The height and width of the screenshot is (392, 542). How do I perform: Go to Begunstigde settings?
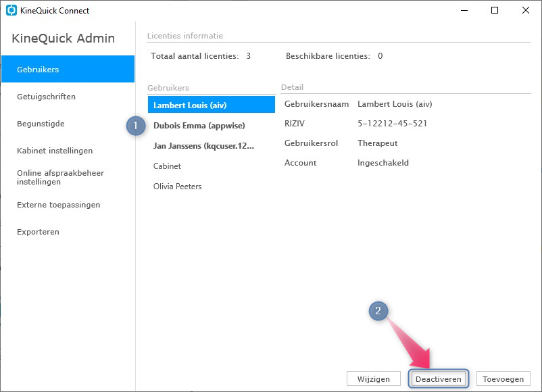[41, 124]
